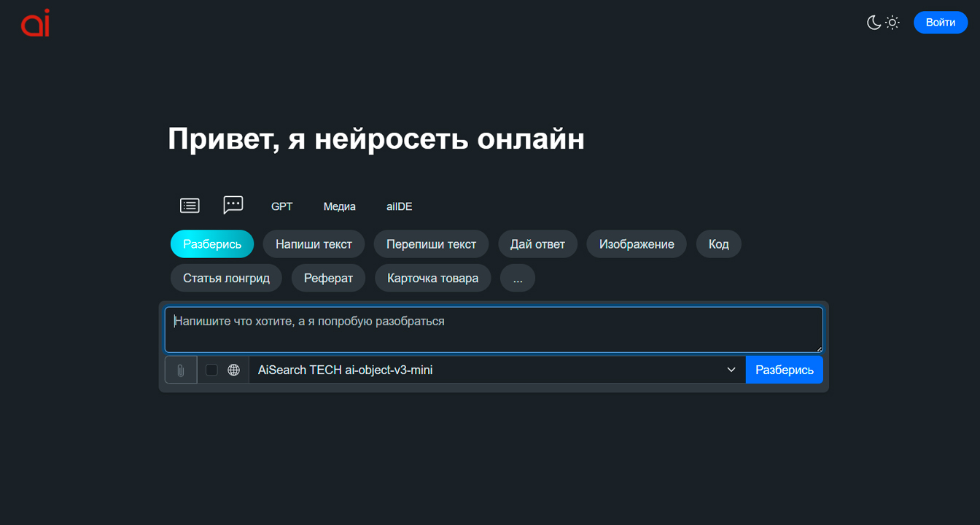Choose the Карточка товара template chip
The image size is (980, 525).
432,278
